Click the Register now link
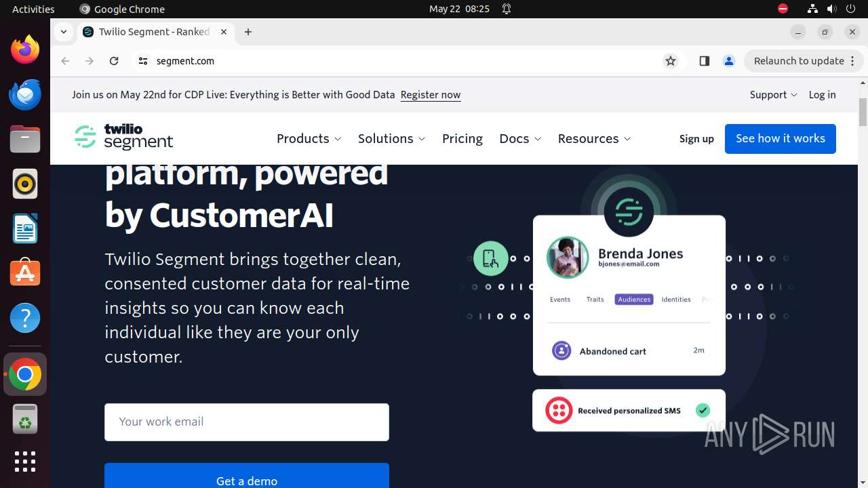This screenshot has width=868, height=488. pos(431,95)
